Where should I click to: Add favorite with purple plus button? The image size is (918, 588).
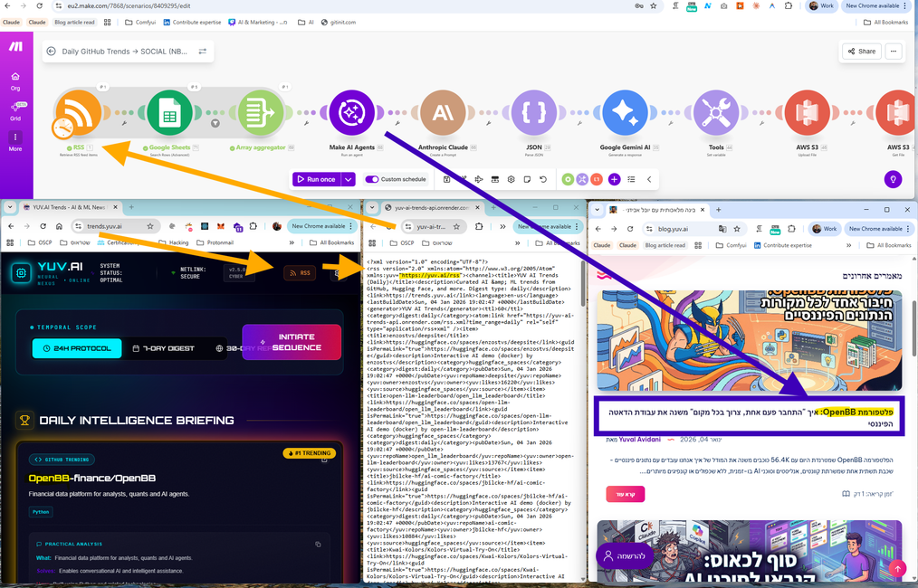614,180
